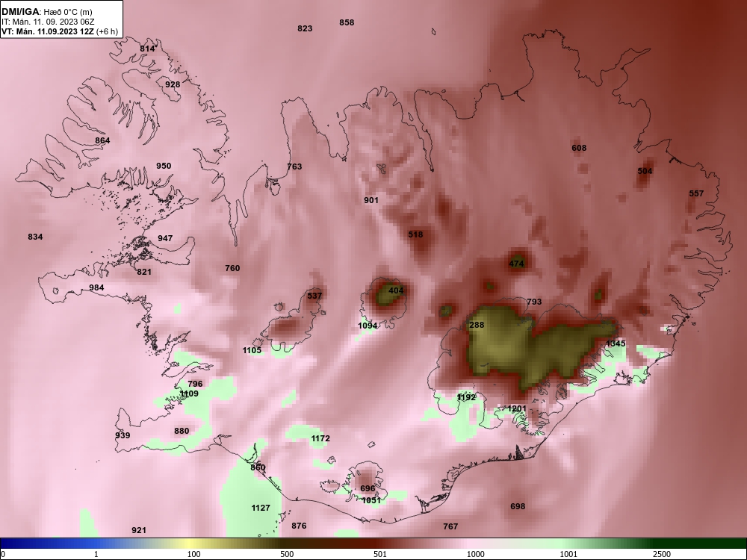The width and height of the screenshot is (747, 560).
Task: Select the 921 offshore southwest value
Action: [x=139, y=530]
